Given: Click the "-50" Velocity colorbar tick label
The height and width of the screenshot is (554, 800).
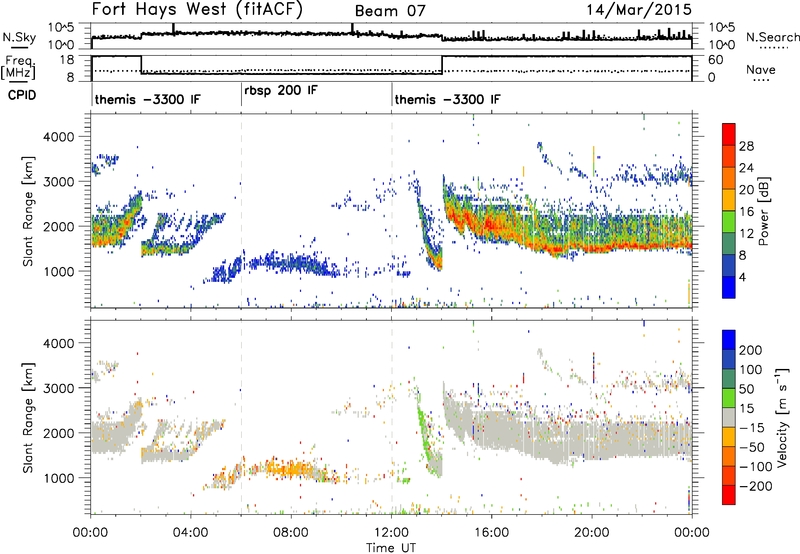Looking at the screenshot, I should (x=752, y=447).
